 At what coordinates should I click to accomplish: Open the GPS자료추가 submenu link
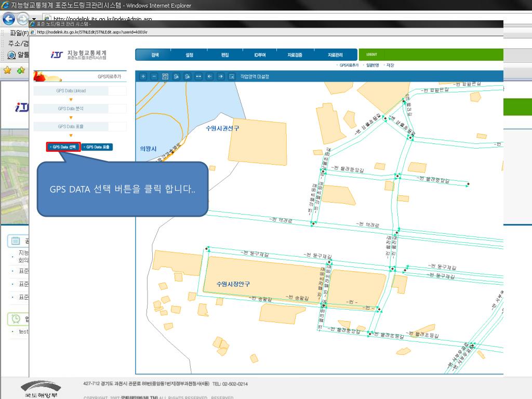pos(349,65)
